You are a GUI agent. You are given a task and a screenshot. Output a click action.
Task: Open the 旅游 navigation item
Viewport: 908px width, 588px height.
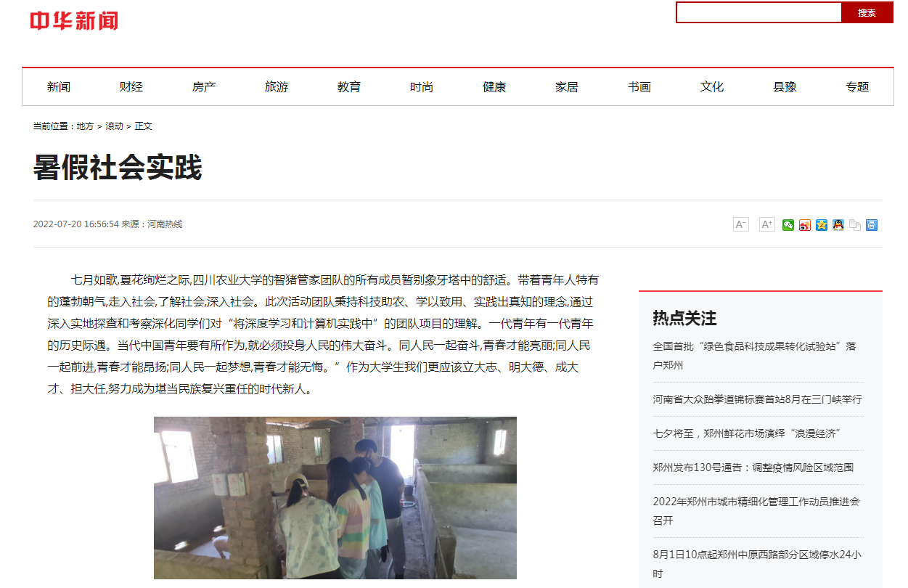pos(277,87)
